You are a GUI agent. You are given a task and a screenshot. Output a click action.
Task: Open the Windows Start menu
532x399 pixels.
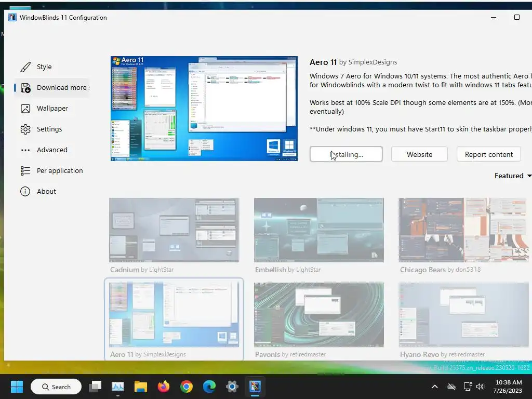tap(17, 387)
